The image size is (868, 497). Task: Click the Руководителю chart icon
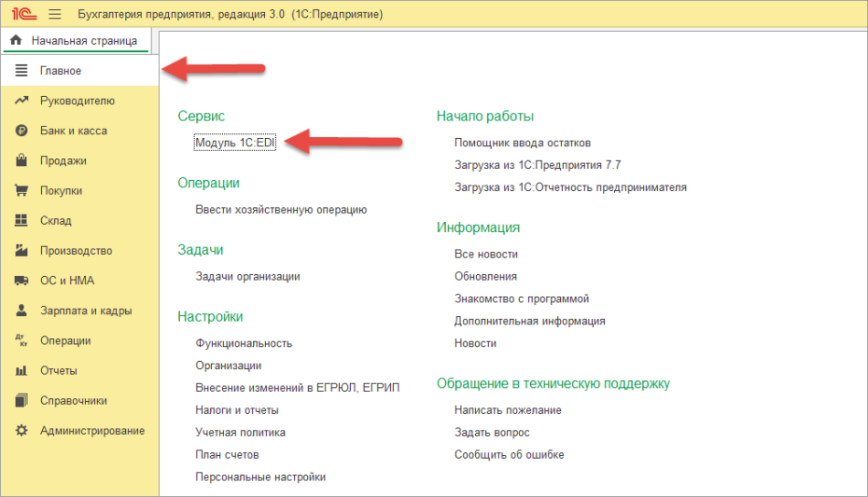point(21,100)
